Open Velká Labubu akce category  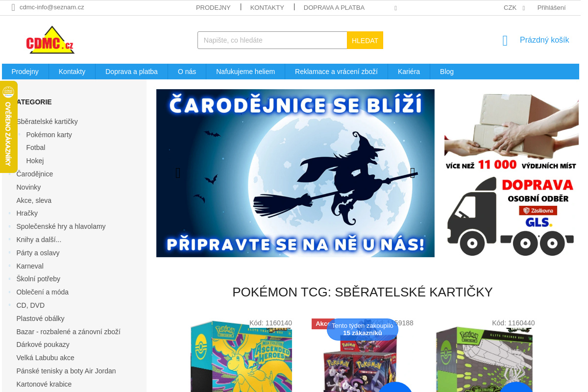tap(45, 358)
